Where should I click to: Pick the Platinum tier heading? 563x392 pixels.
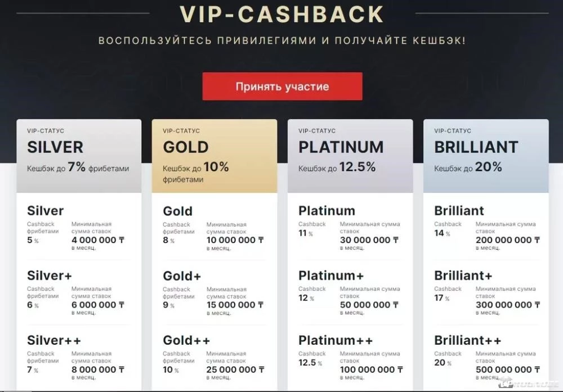pos(327,210)
